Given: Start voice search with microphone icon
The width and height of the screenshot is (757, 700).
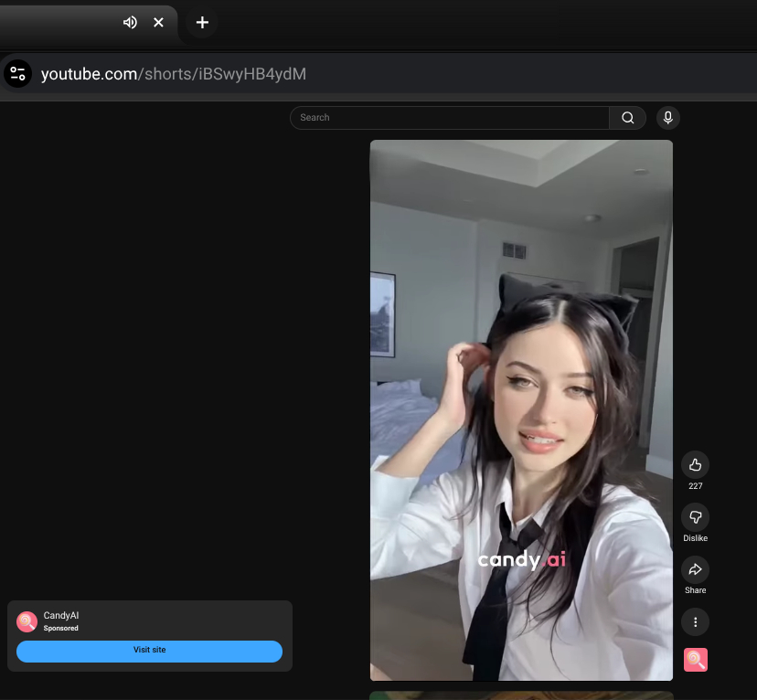Looking at the screenshot, I should (667, 118).
